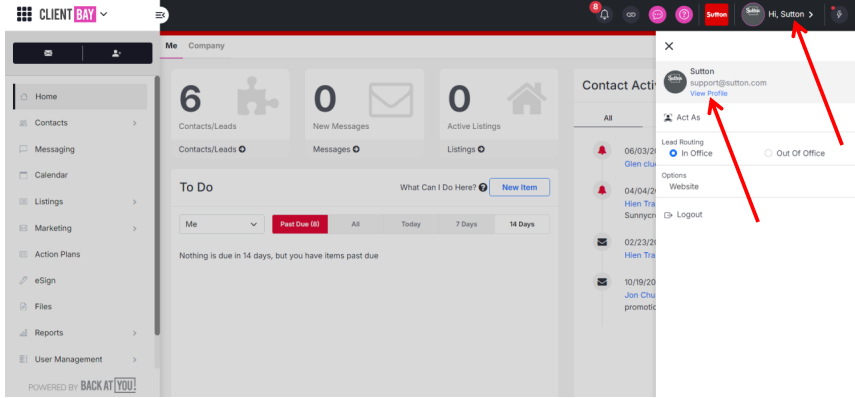Click the lightning bolt icon in header

coord(839,15)
